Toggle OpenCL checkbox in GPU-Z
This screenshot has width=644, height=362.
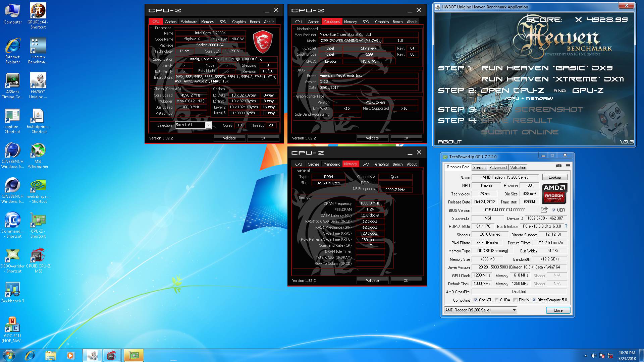tap(476, 300)
